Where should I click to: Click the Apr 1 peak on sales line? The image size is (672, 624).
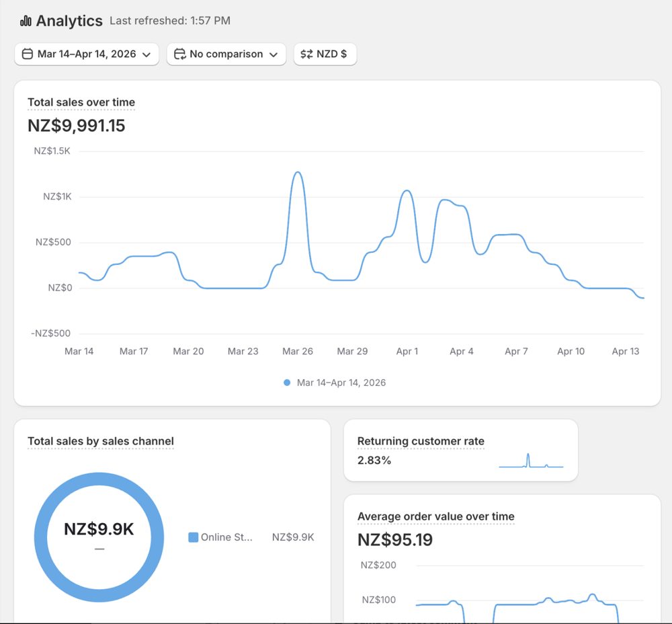(x=407, y=191)
